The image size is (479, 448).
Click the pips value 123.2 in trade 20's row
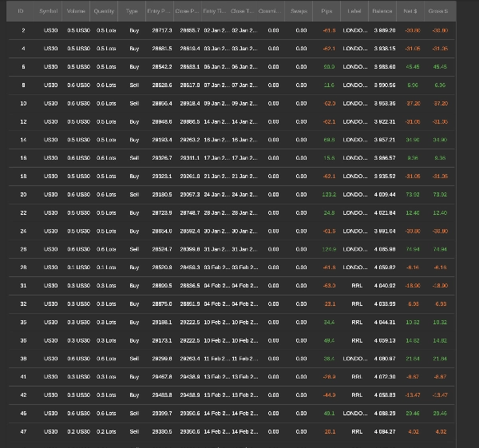coord(329,195)
